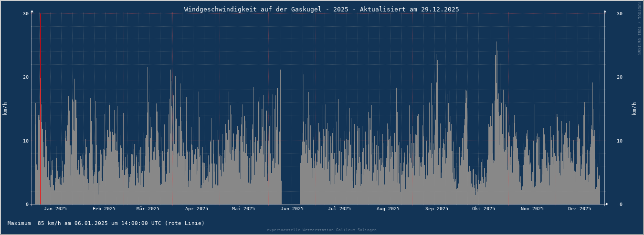Screen dimensions: 644x235
Task: Click the RRDTOOL / TOBI OETIKER watermark
Action: pos(639,29)
